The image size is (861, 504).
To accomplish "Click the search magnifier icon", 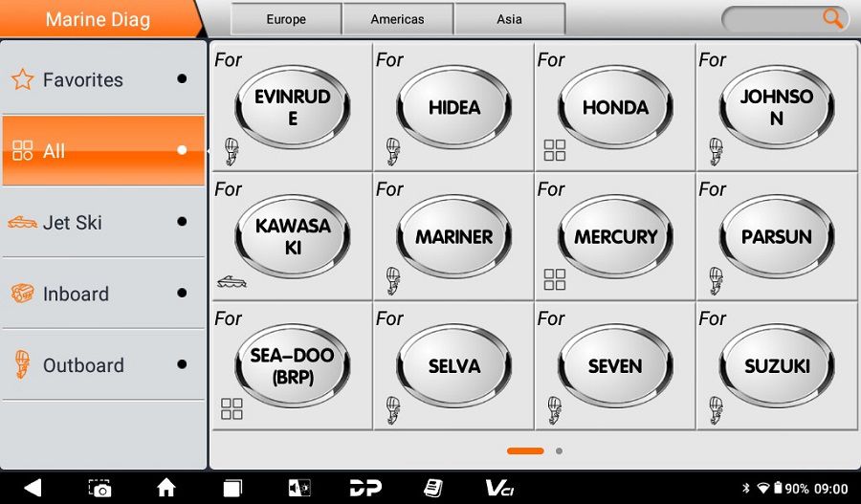I will pyautogui.click(x=832, y=18).
